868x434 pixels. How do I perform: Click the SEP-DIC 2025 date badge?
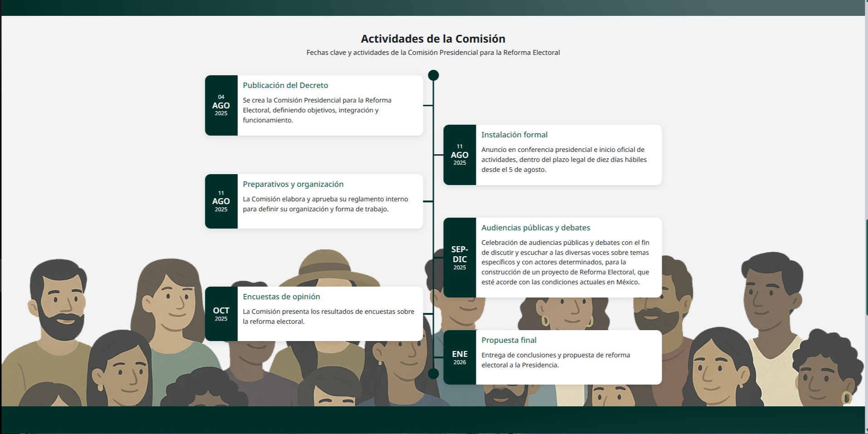tap(460, 258)
